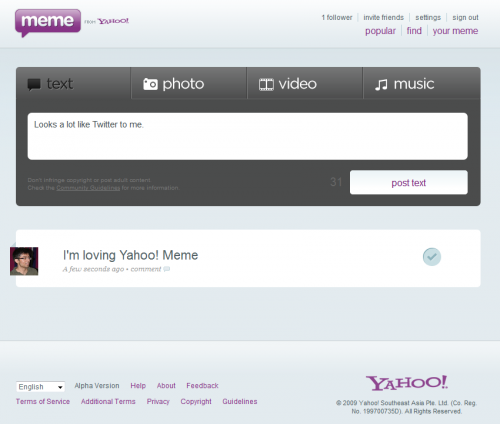View the 1 follower link
The width and height of the screenshot is (500, 424).
[337, 17]
